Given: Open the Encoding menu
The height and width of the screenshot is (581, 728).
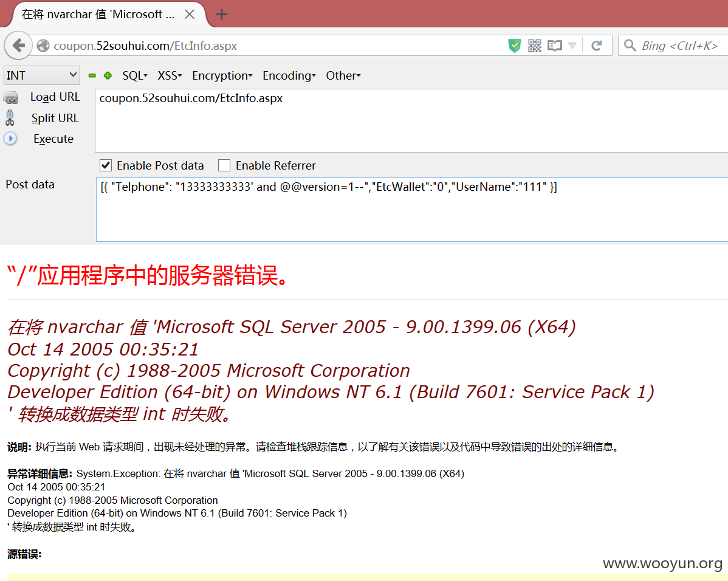Looking at the screenshot, I should coord(289,76).
